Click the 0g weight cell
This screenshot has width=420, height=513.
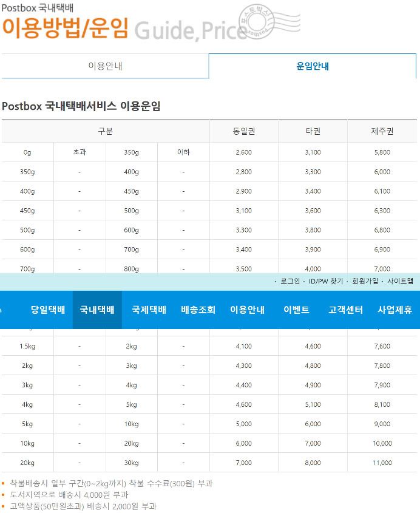[x=27, y=152]
